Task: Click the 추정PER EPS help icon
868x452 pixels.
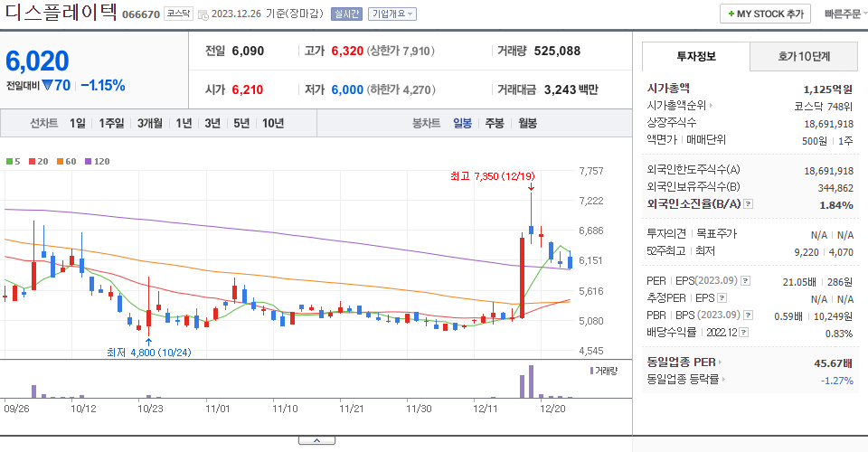Action: click(x=722, y=297)
